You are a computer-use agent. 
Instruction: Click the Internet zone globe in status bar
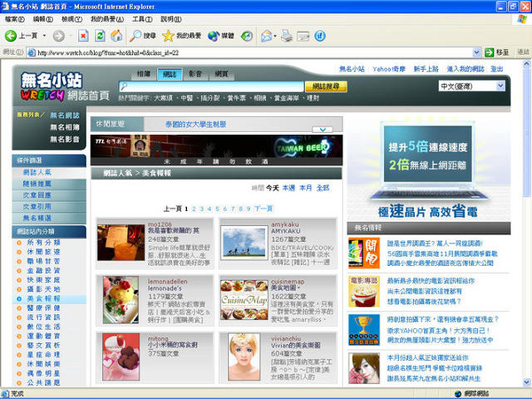(x=458, y=394)
